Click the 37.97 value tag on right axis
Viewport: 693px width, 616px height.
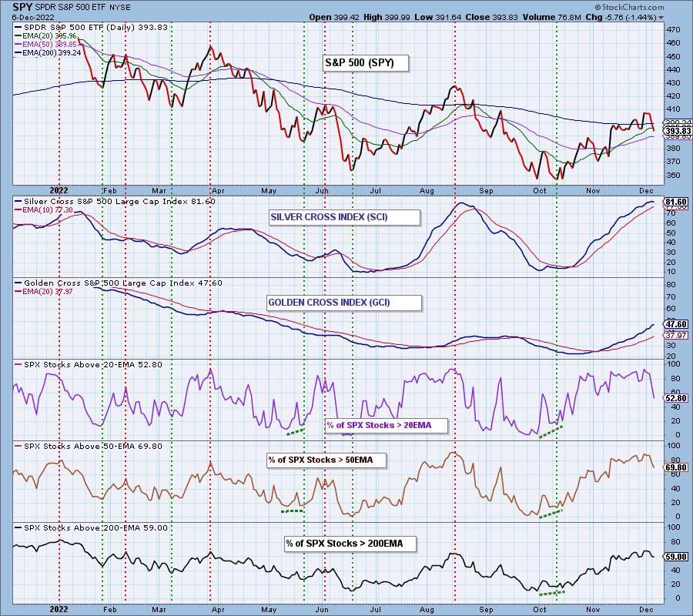tap(676, 336)
